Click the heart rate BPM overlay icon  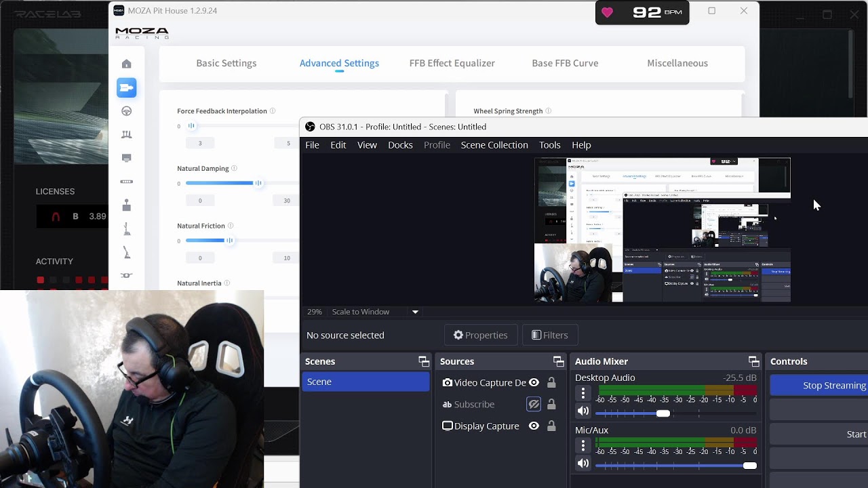[608, 13]
